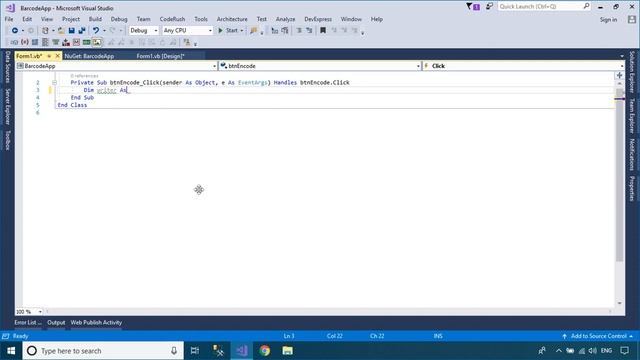Click the account avatar icon next to Sign in
Viewport: 640px width, 360px height.
pyautogui.click(x=632, y=19)
